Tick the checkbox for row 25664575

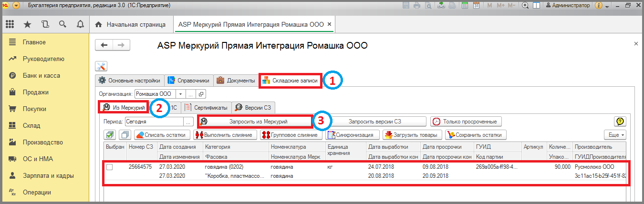pos(110,167)
